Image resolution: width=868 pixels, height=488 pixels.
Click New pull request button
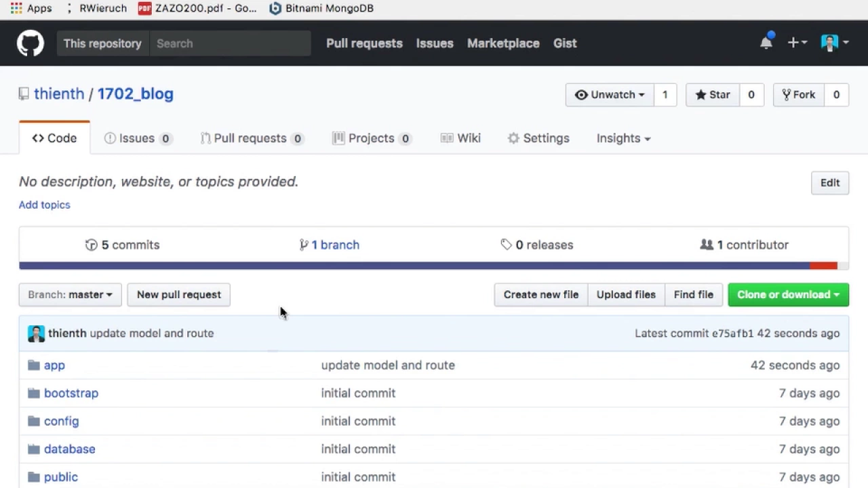[x=179, y=295]
